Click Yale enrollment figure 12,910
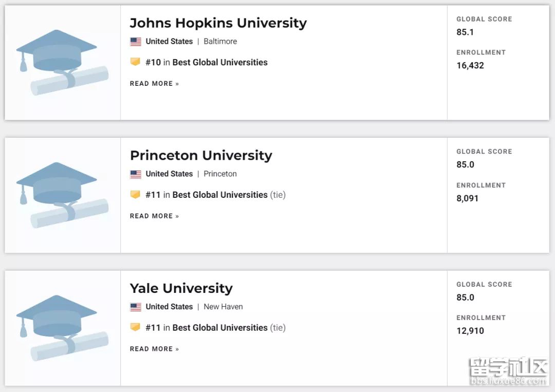555x392 pixels. 470,331
